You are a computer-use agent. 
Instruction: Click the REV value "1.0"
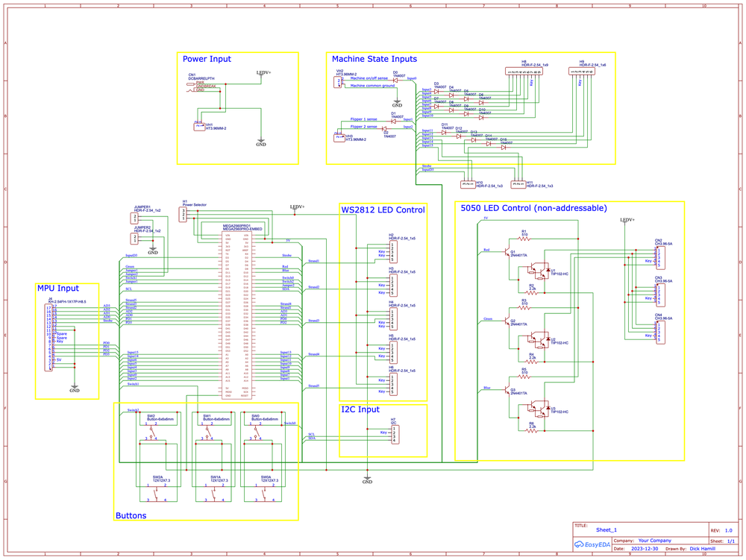pyautogui.click(x=728, y=530)
